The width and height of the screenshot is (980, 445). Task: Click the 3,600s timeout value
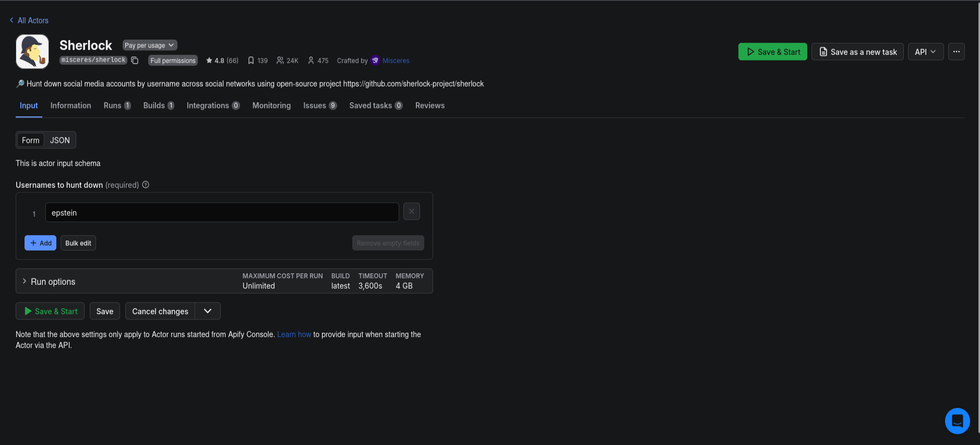coord(371,286)
